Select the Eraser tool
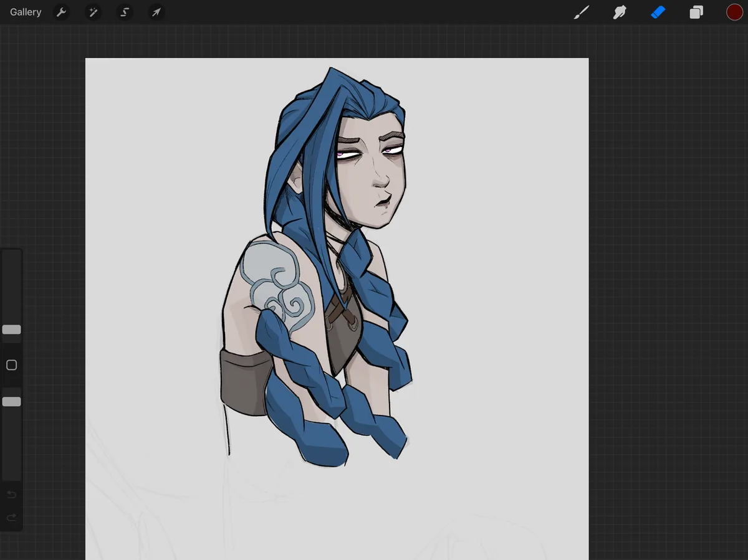This screenshot has height=560, width=748. coord(658,12)
